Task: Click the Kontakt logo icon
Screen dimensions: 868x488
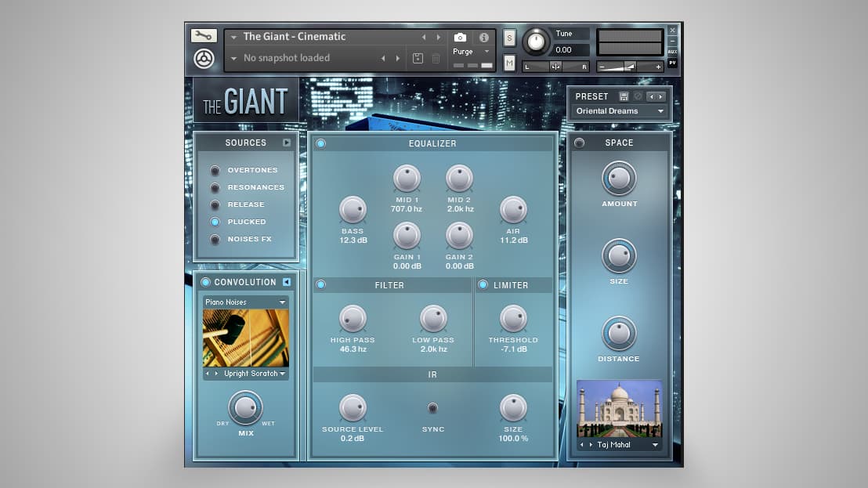Action: (204, 57)
